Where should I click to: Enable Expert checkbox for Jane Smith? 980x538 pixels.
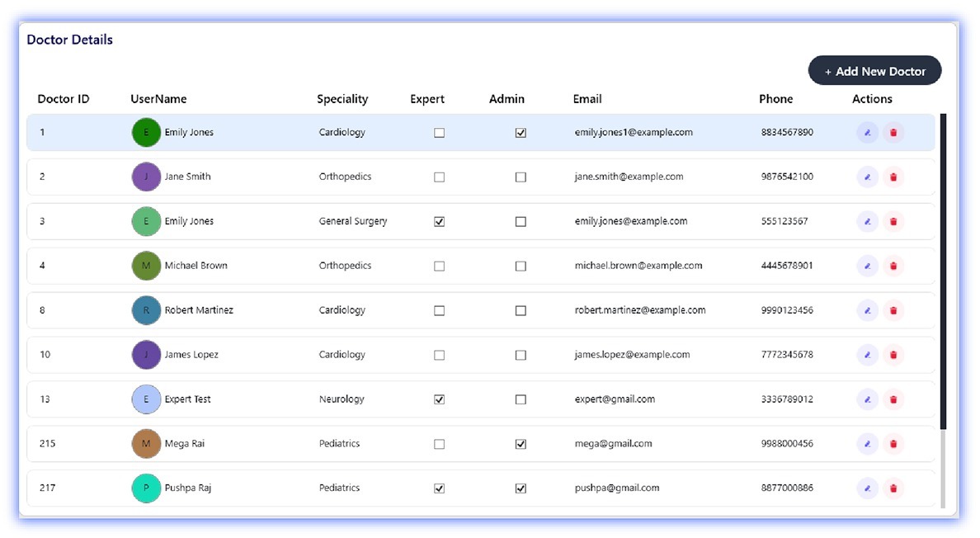click(x=439, y=177)
